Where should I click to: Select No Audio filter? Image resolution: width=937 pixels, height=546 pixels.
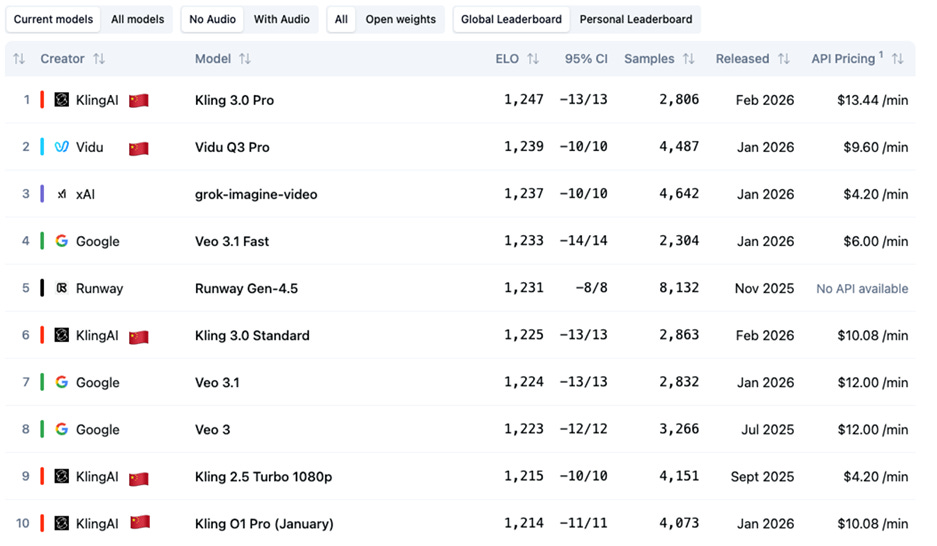click(212, 19)
